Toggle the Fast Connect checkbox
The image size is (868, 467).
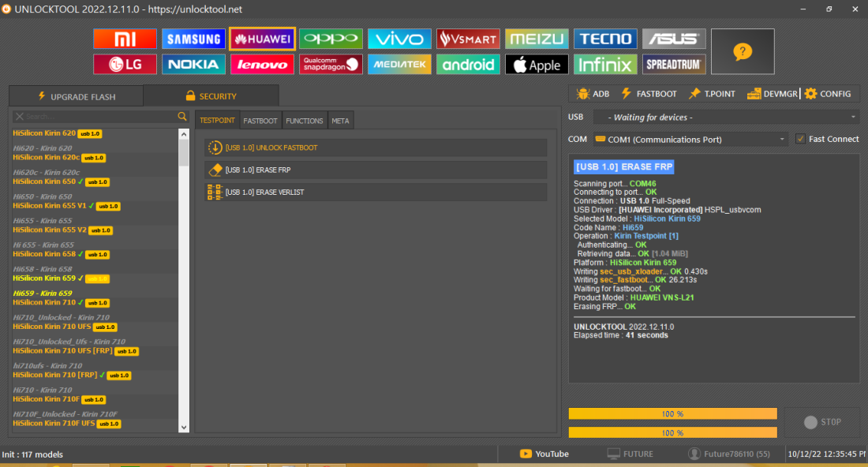[800, 139]
